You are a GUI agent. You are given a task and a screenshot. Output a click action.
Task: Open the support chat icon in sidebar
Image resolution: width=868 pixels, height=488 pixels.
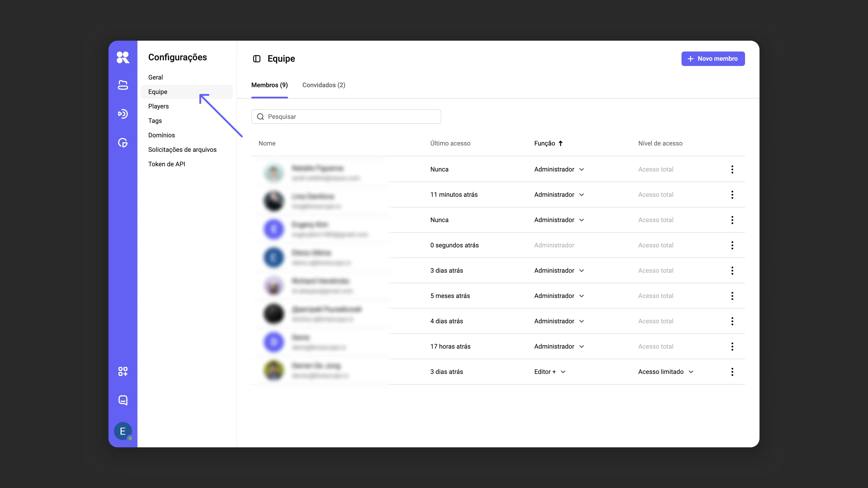[123, 400]
